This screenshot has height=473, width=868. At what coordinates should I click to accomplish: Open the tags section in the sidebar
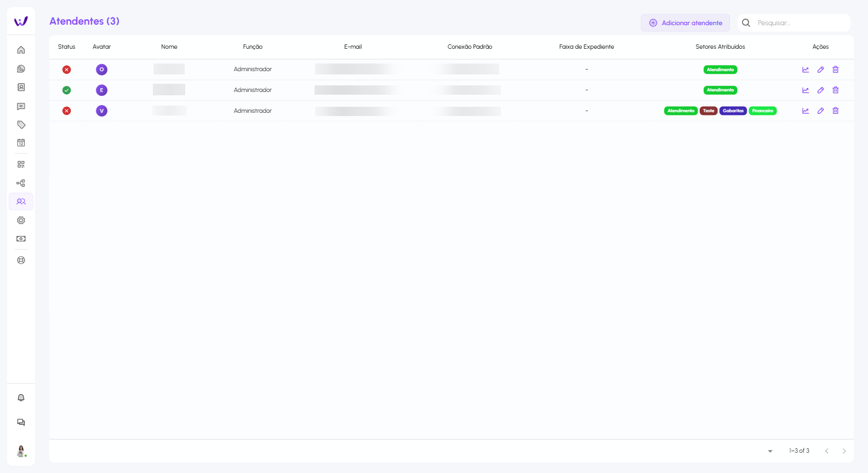click(x=21, y=125)
